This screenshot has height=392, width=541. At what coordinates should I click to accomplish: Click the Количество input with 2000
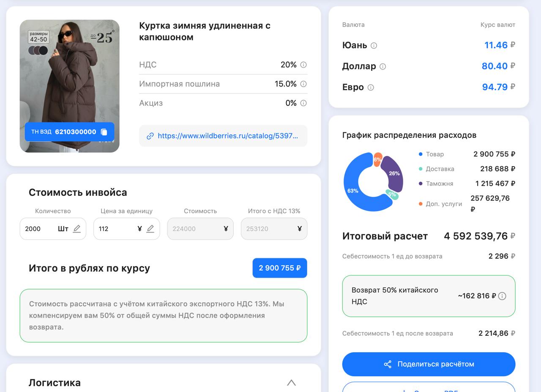[x=39, y=229]
